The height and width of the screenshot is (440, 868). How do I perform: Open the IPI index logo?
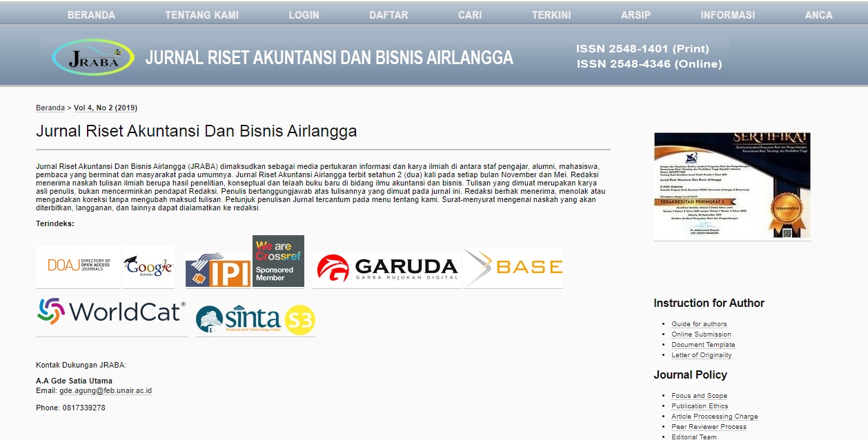click(x=218, y=270)
